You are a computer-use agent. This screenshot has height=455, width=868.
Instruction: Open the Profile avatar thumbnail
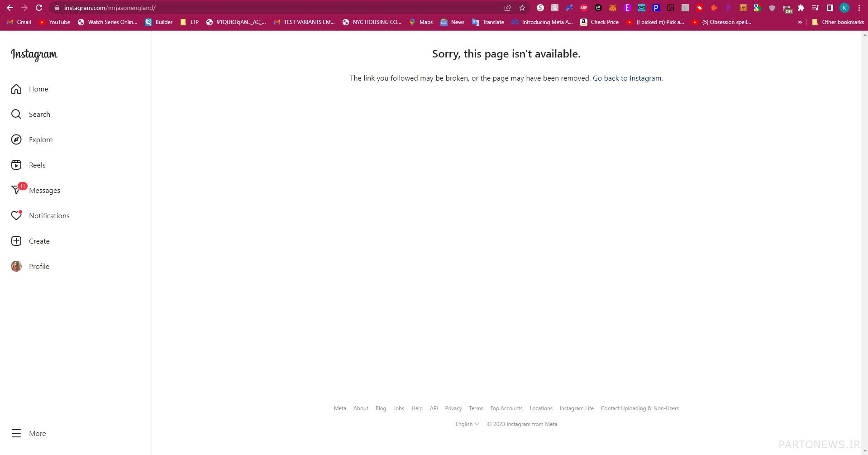[x=16, y=266]
